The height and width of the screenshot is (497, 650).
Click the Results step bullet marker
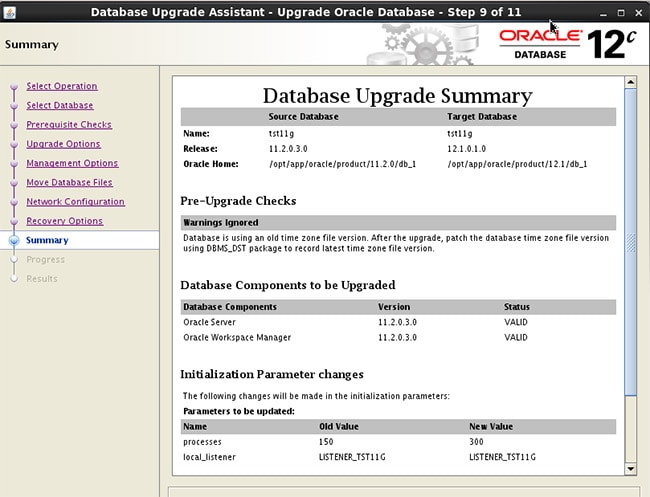(x=14, y=279)
